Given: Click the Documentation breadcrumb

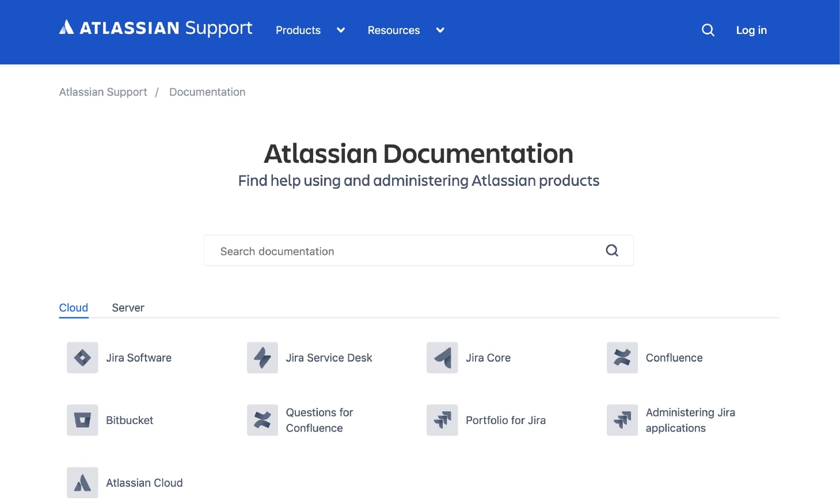Looking at the screenshot, I should click(207, 92).
